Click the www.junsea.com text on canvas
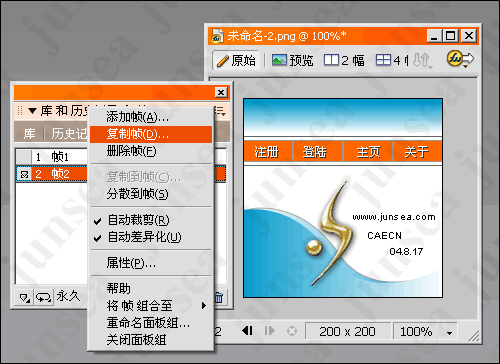 (x=394, y=217)
